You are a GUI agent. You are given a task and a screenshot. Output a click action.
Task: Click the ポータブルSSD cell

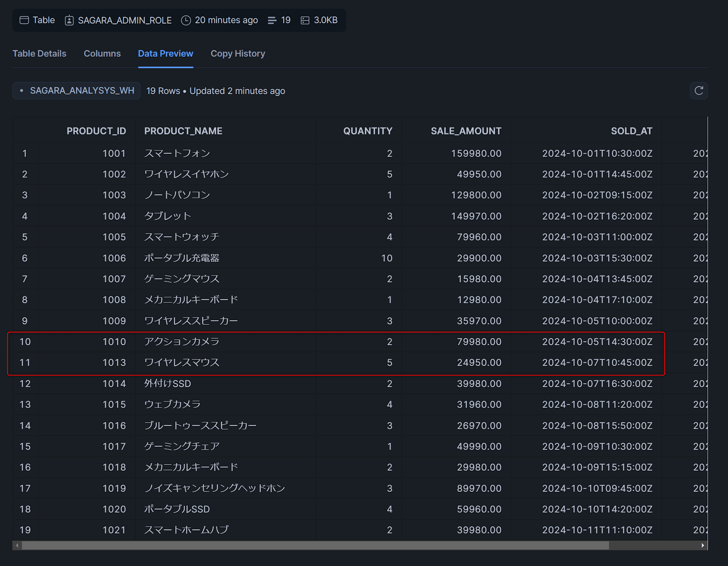[177, 509]
